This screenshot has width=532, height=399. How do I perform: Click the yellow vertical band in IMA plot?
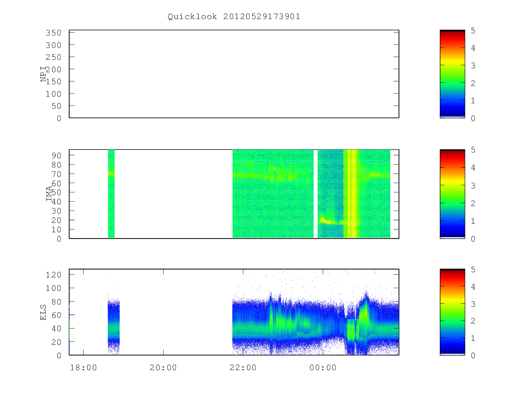(x=350, y=194)
